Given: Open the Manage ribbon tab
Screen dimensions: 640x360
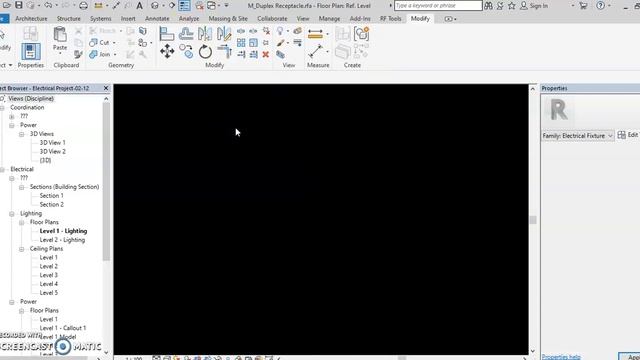Looking at the screenshot, I should 329,19.
